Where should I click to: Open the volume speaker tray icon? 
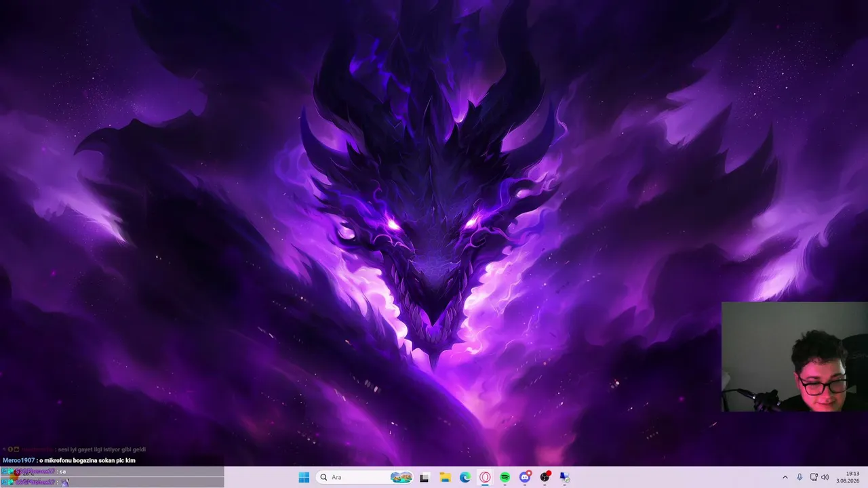pos(825,477)
